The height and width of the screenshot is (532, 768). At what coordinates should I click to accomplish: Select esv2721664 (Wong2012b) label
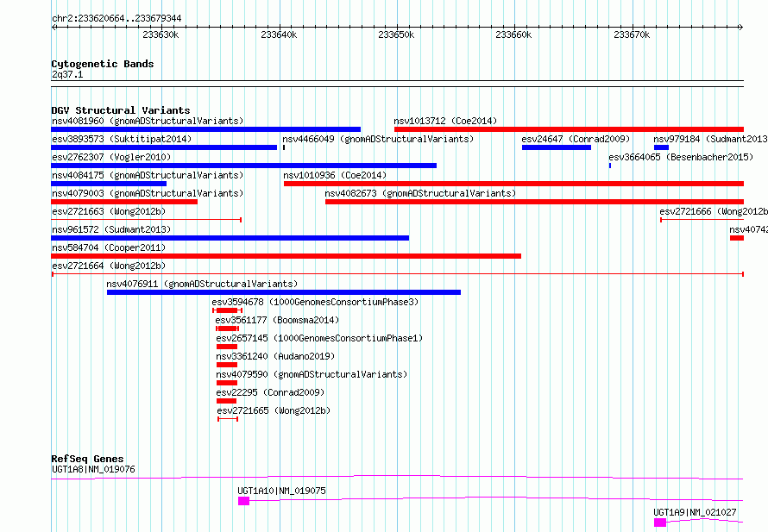pos(109,266)
